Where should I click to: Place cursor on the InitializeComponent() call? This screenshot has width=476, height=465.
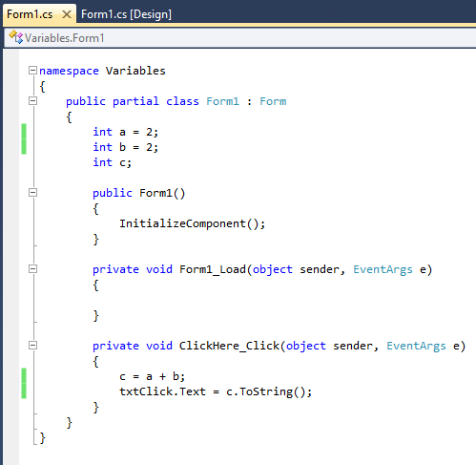point(192,223)
